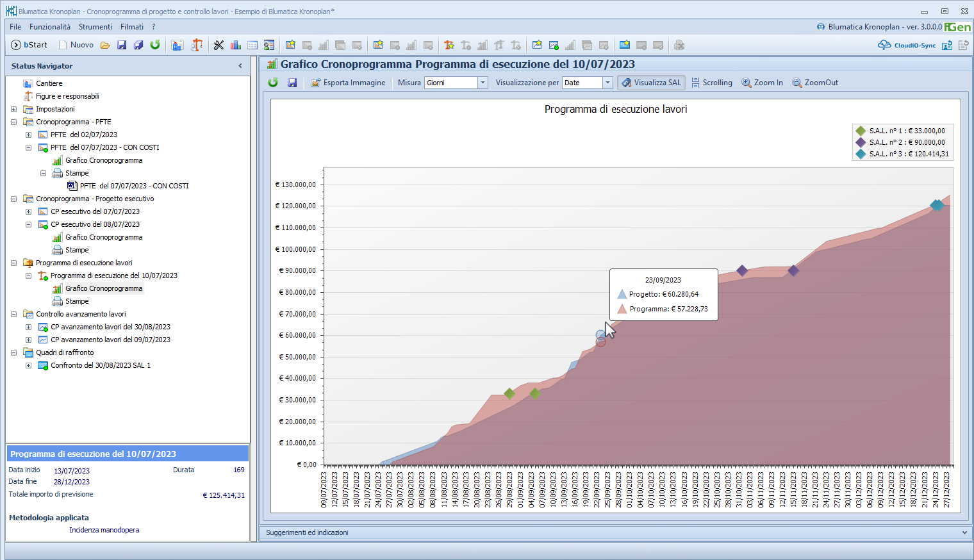Open file with the folder icon
This screenshot has width=974, height=560.
pyautogui.click(x=105, y=45)
